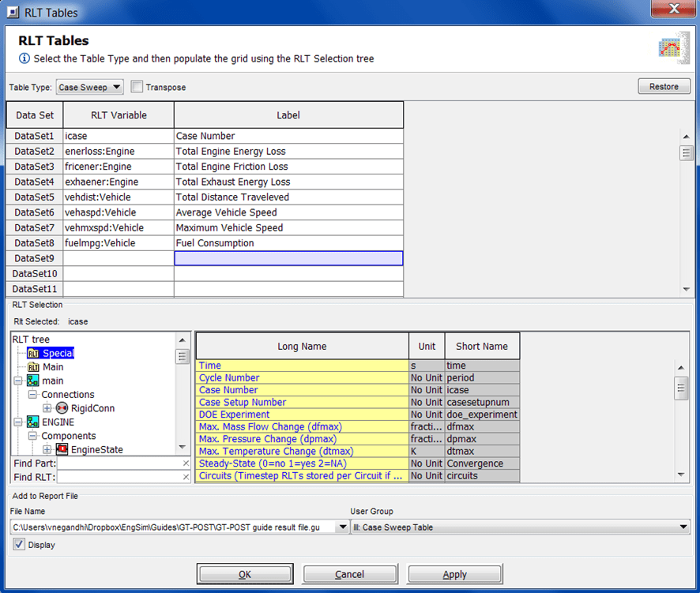Click the DataSet1 row header
This screenshot has height=593, width=700.
point(35,136)
